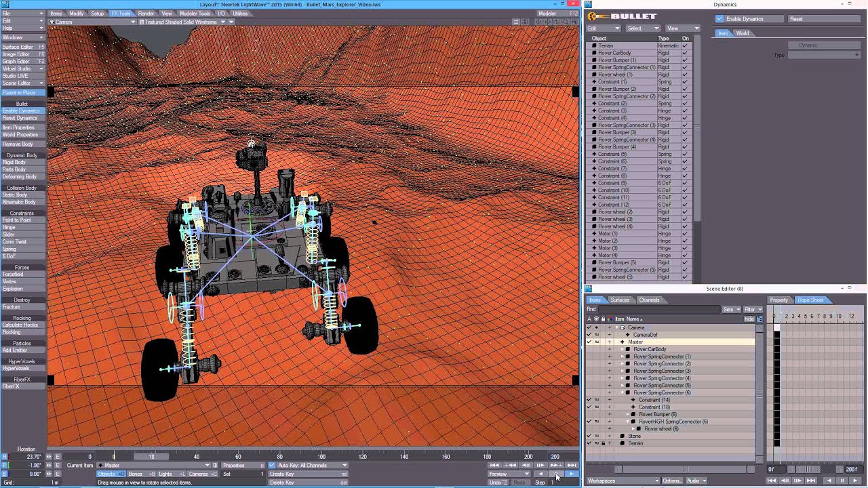Pause playback in Layout transport
The height and width of the screenshot is (488, 868).
[x=556, y=474]
